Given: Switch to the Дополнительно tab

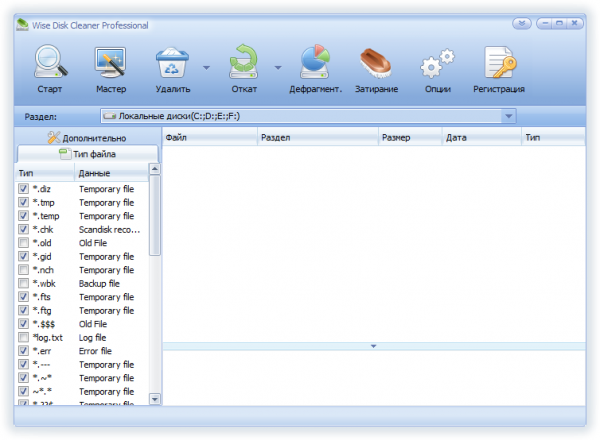Looking at the screenshot, I should (88, 137).
